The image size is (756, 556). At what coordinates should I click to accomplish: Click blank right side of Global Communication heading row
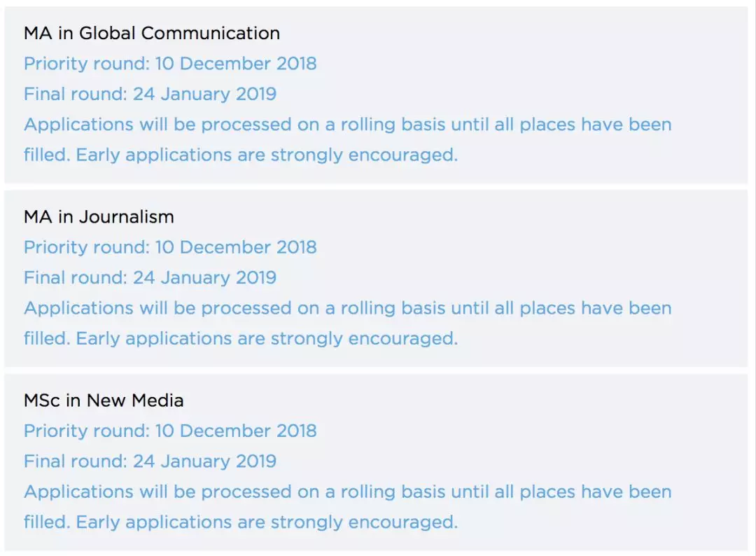point(525,33)
